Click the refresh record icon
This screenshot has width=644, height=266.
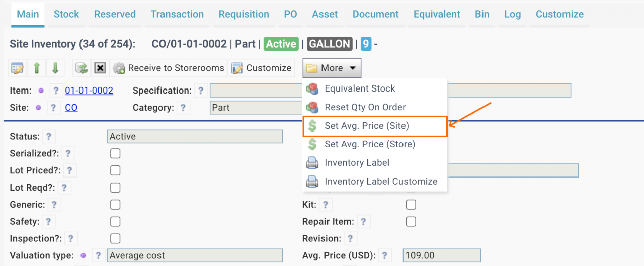[81, 68]
